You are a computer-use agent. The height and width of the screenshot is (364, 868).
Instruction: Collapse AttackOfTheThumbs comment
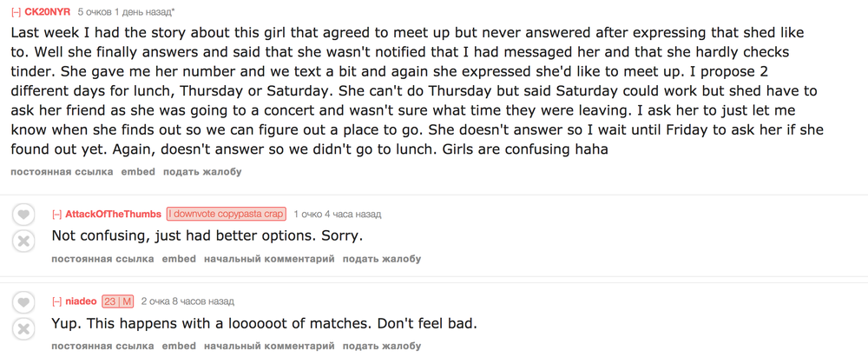pyautogui.click(x=56, y=215)
